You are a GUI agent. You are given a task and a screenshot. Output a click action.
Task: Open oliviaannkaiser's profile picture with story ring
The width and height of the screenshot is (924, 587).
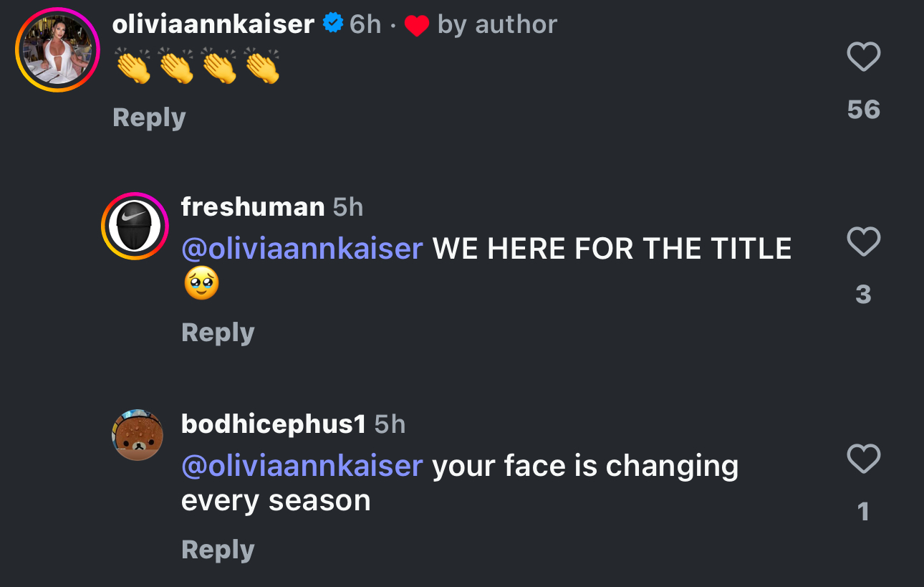pos(58,49)
